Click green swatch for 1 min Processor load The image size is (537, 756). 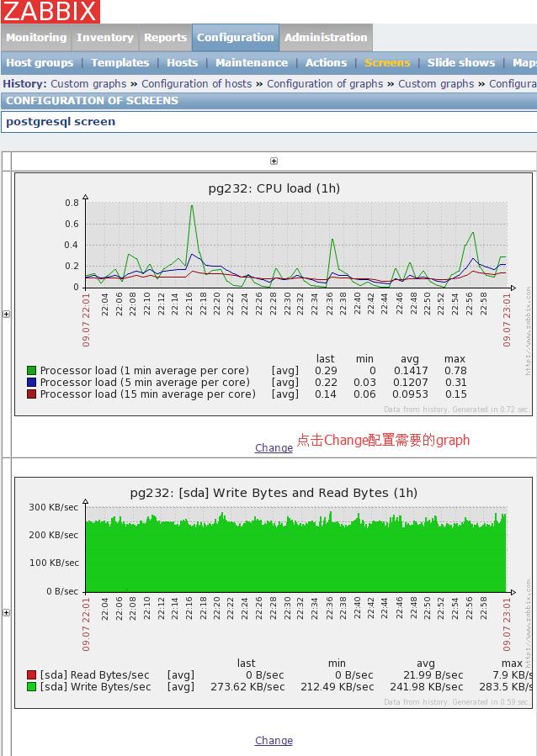(x=32, y=371)
